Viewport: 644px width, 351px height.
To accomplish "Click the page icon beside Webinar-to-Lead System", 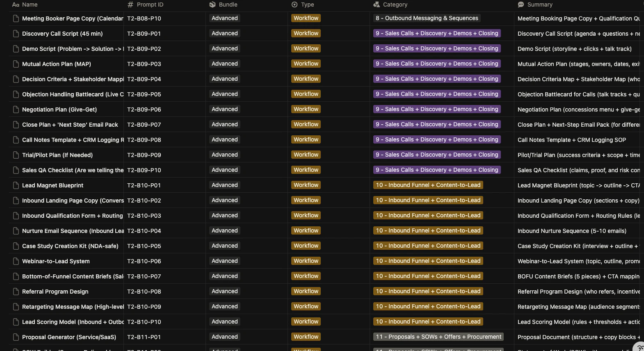I will (x=16, y=261).
